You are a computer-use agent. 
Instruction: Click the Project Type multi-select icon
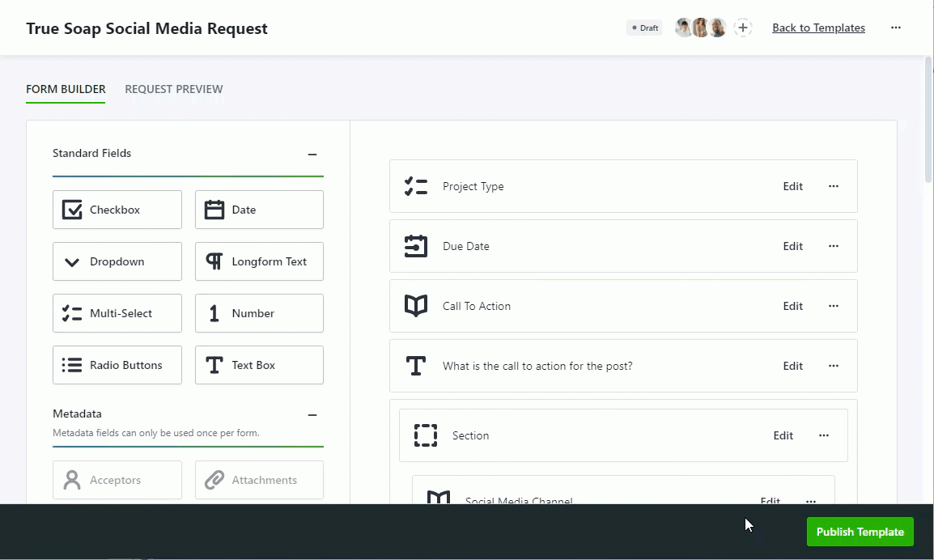pyautogui.click(x=416, y=186)
